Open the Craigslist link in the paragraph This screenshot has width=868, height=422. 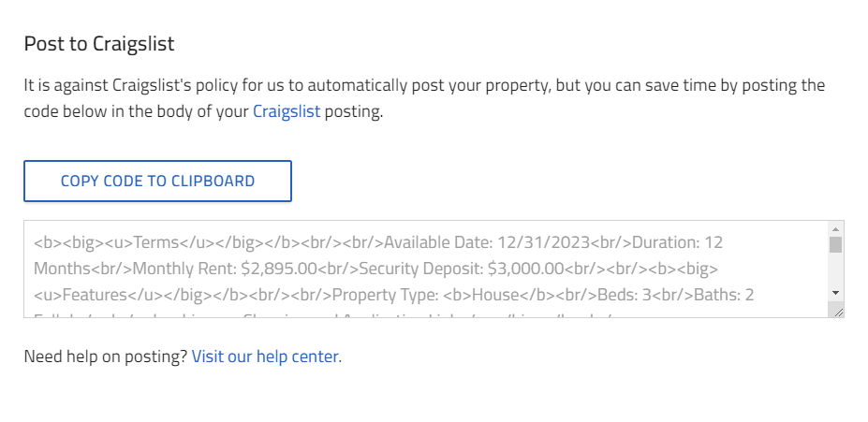(x=287, y=111)
